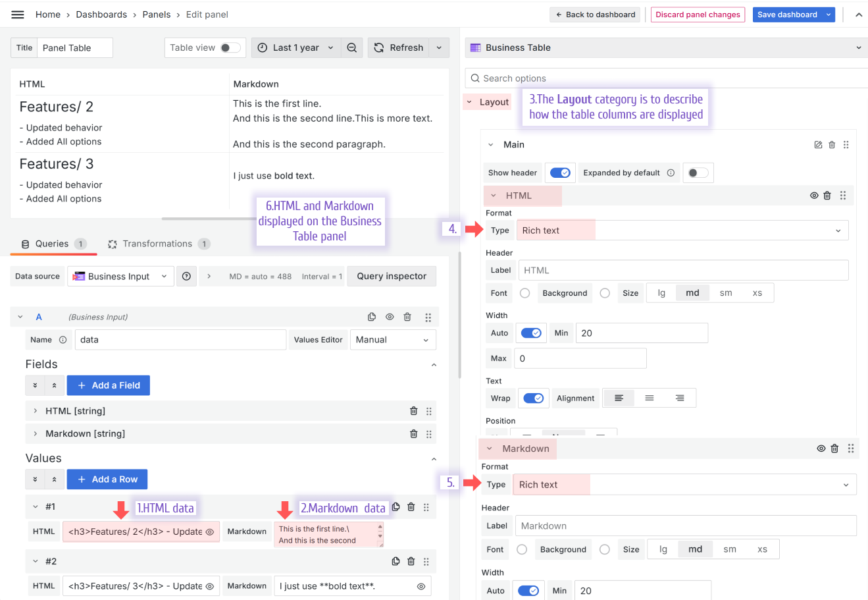Click Discard panel changes
The height and width of the screenshot is (600, 868).
(x=698, y=14)
